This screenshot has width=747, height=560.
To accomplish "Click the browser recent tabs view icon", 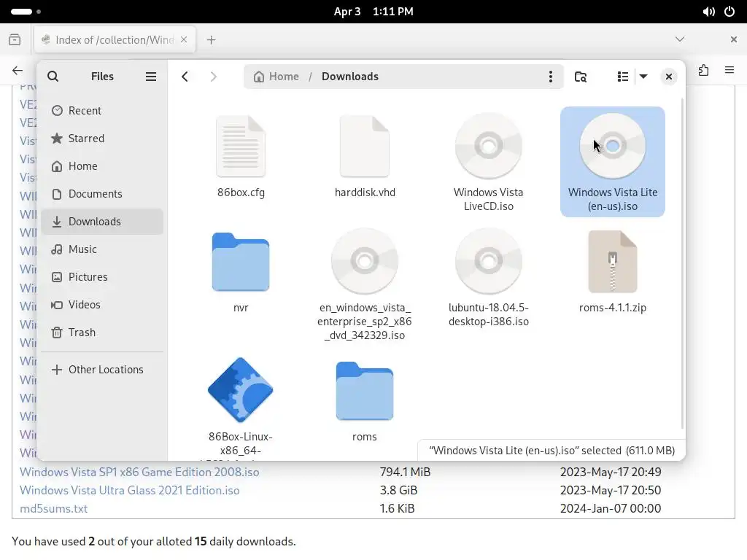I will [15, 39].
